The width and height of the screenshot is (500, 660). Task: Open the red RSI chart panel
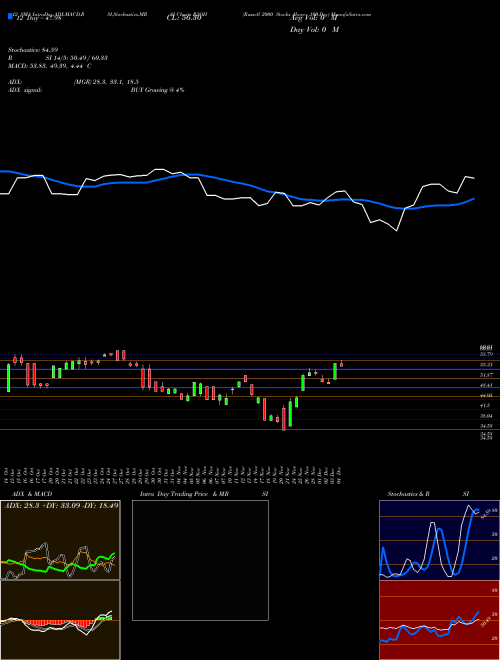point(439,620)
